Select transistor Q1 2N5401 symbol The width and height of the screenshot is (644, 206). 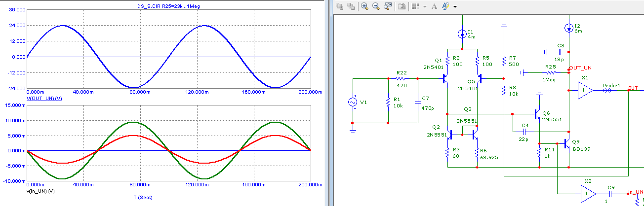445,78
